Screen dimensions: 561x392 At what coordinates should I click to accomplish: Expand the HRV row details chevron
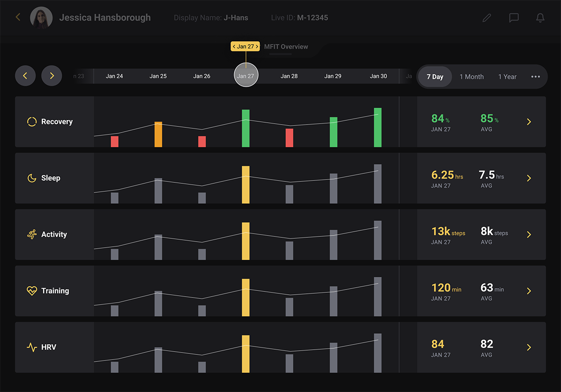(529, 347)
